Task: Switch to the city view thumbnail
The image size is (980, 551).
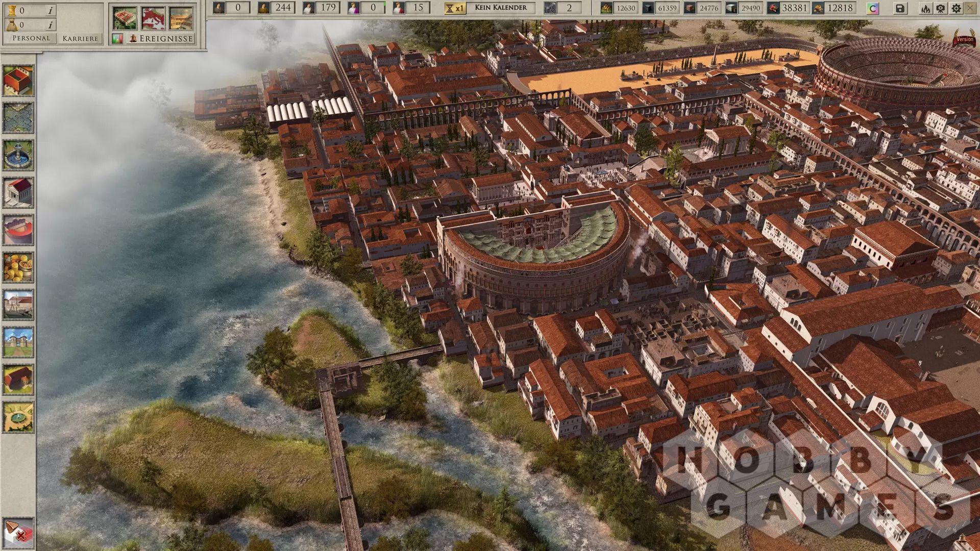Action: coord(125,18)
